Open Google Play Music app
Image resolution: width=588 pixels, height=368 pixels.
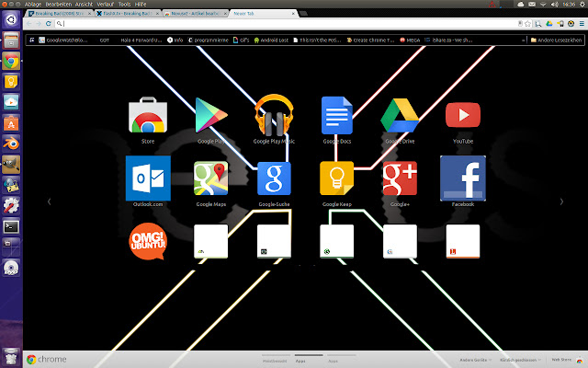[274, 115]
